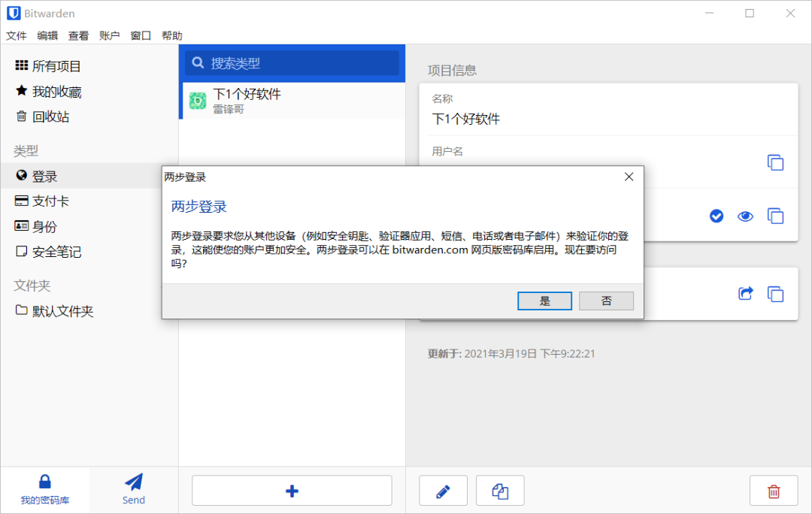The image size is (812, 514).
Task: Open the 编辑 menu
Action: tap(47, 36)
